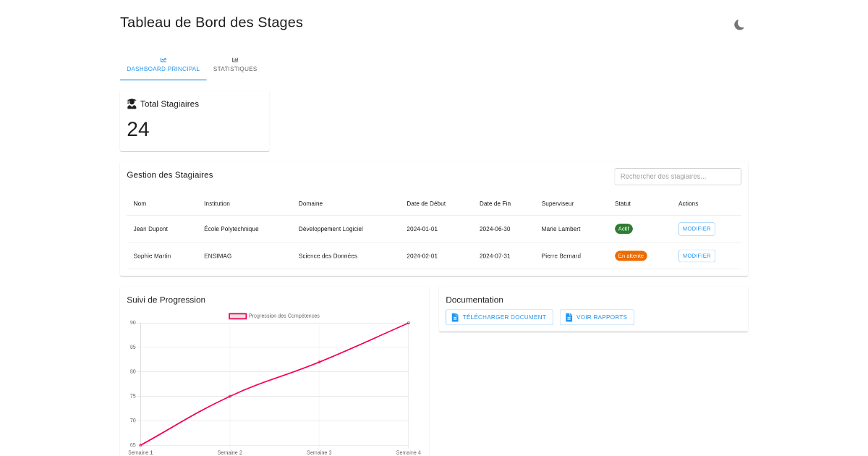Click the document icon in Voir Rapports button
The height and width of the screenshot is (456, 868).
[x=571, y=317]
